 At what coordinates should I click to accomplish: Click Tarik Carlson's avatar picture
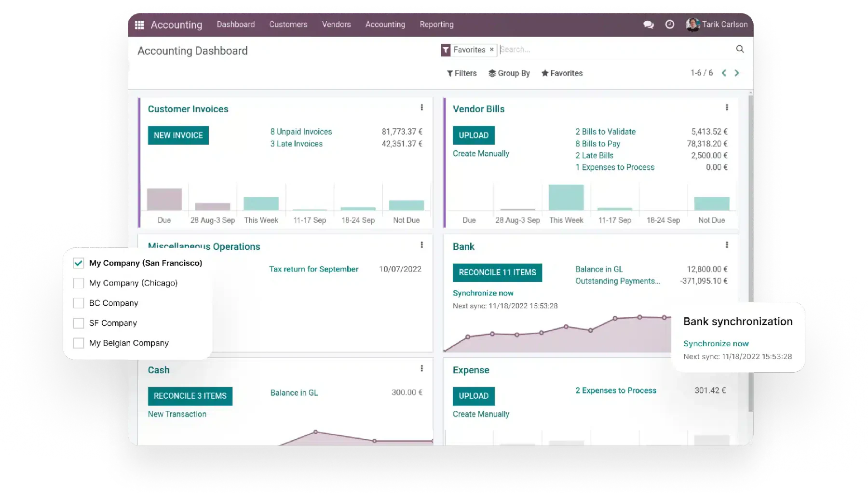coord(692,25)
